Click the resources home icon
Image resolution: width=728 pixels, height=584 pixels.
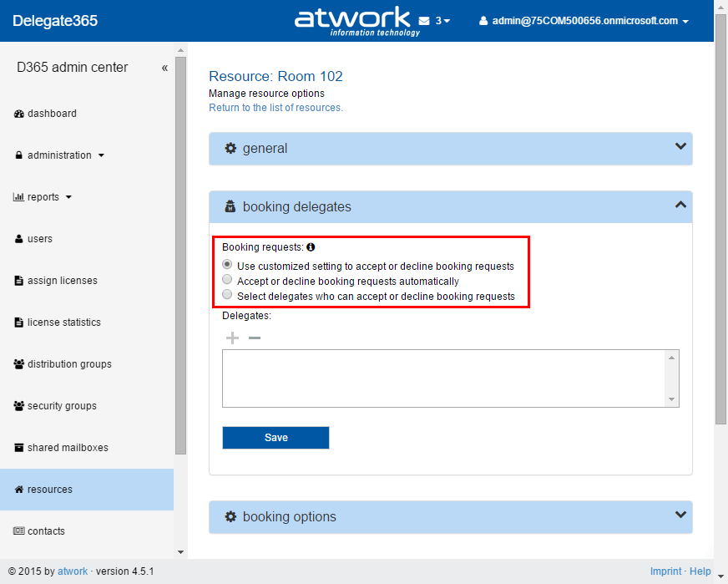18,490
